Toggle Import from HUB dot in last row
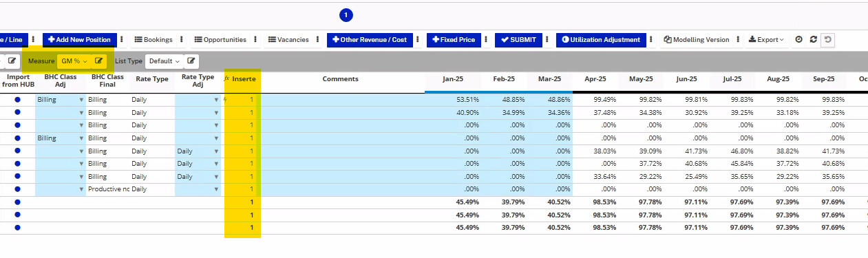This screenshot has width=868, height=258. click(x=17, y=227)
